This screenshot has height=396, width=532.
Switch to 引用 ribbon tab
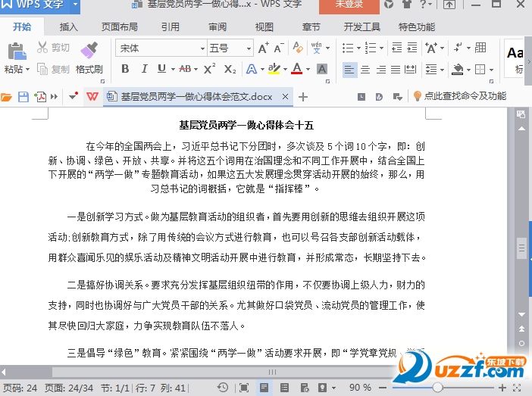click(x=170, y=27)
